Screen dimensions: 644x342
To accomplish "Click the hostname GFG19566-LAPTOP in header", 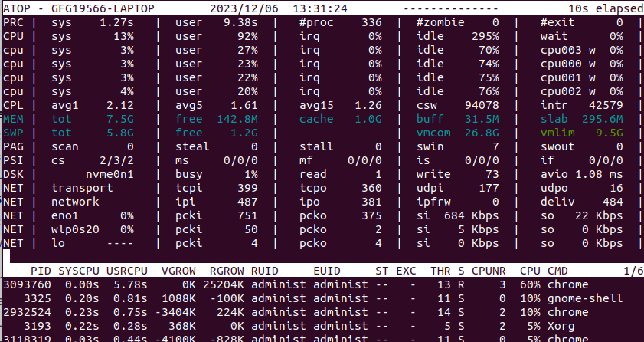I will click(103, 8).
